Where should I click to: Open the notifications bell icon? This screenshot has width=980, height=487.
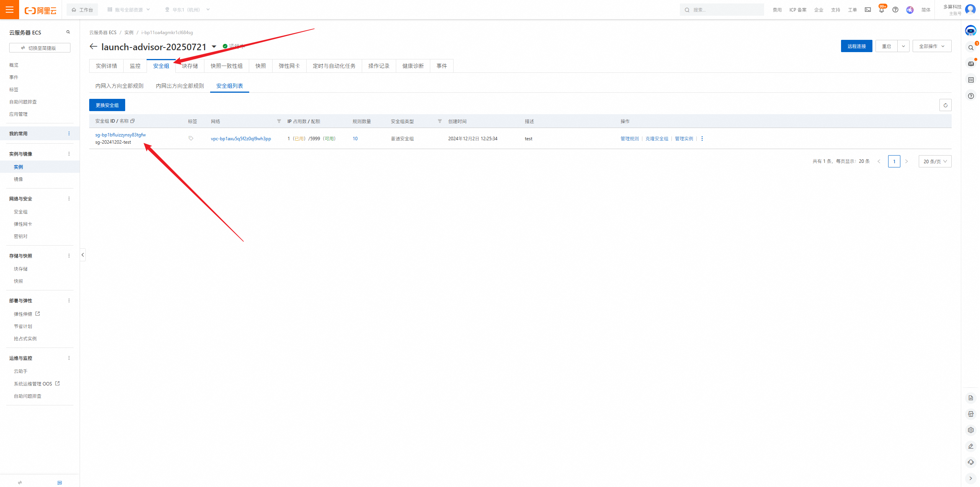tap(881, 10)
